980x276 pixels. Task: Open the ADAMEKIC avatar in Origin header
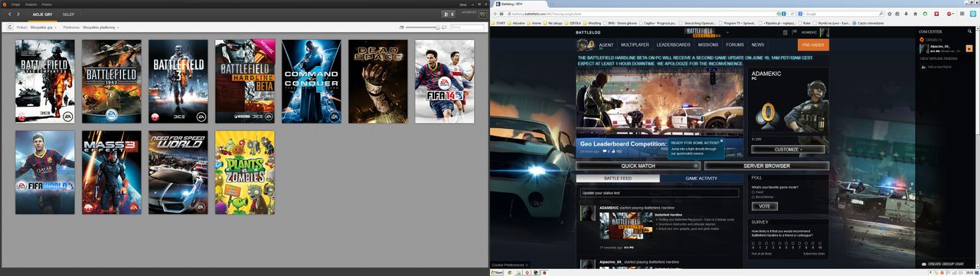pos(482,14)
